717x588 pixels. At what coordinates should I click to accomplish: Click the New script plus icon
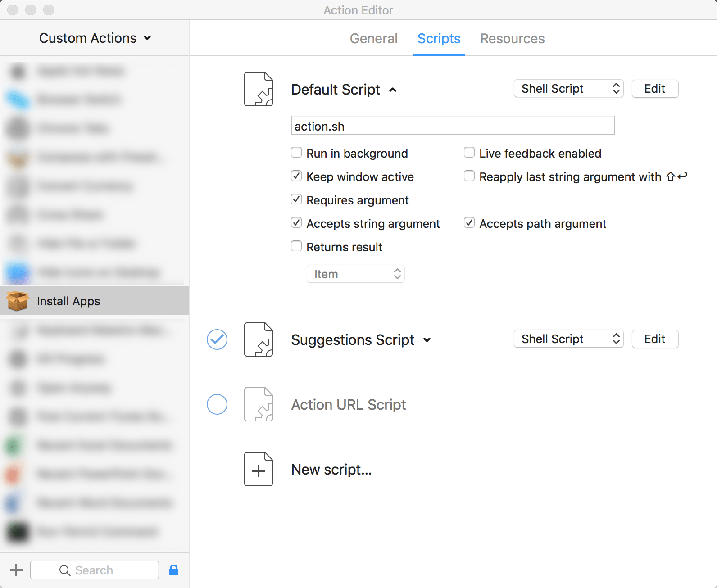[x=258, y=469]
